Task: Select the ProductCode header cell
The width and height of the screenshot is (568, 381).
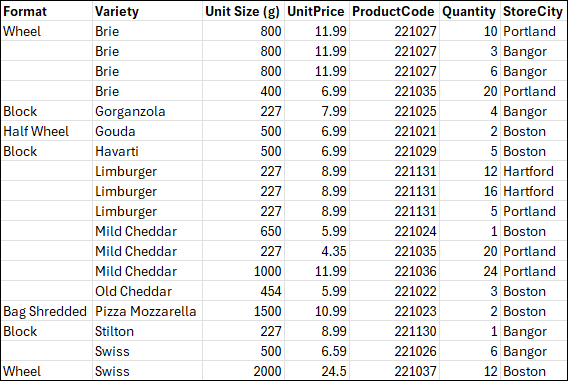Action: 394,11
